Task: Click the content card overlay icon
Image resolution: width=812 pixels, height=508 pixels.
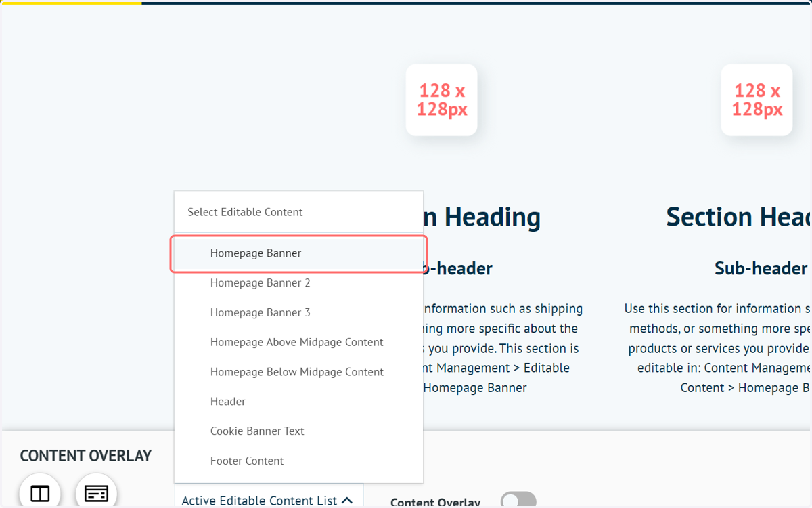Action: point(96,492)
